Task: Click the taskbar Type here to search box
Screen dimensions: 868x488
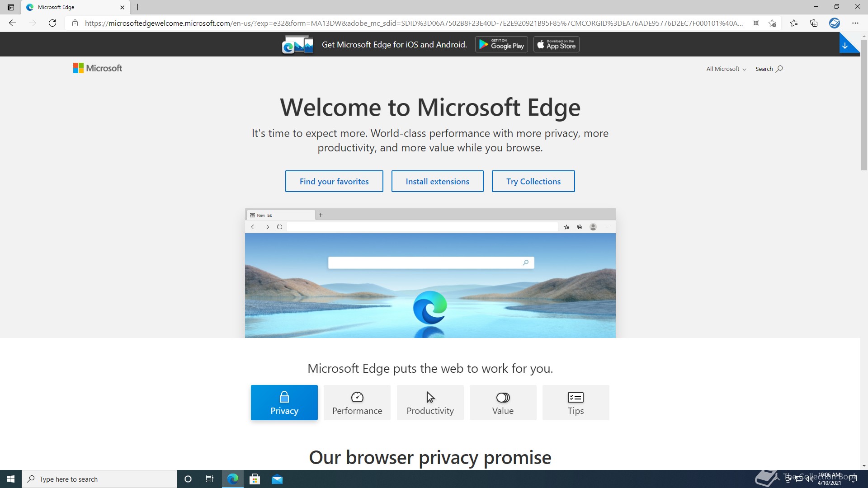Action: pos(99,479)
